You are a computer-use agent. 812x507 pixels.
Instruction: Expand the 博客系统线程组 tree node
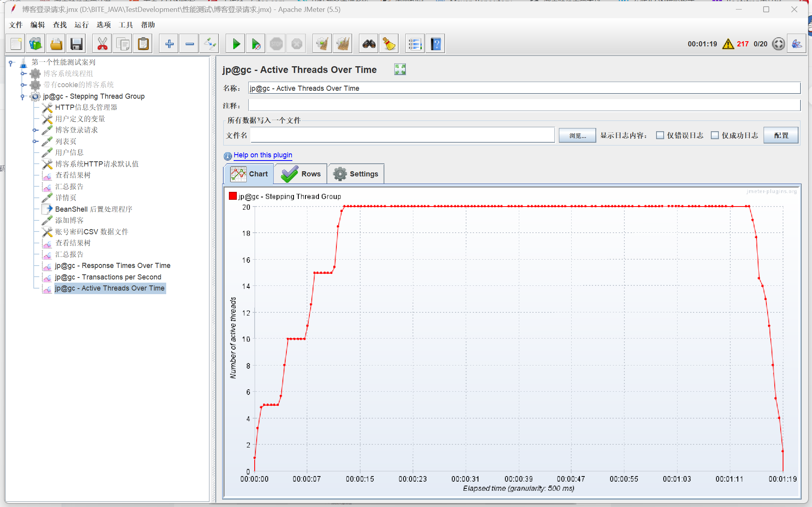point(23,74)
